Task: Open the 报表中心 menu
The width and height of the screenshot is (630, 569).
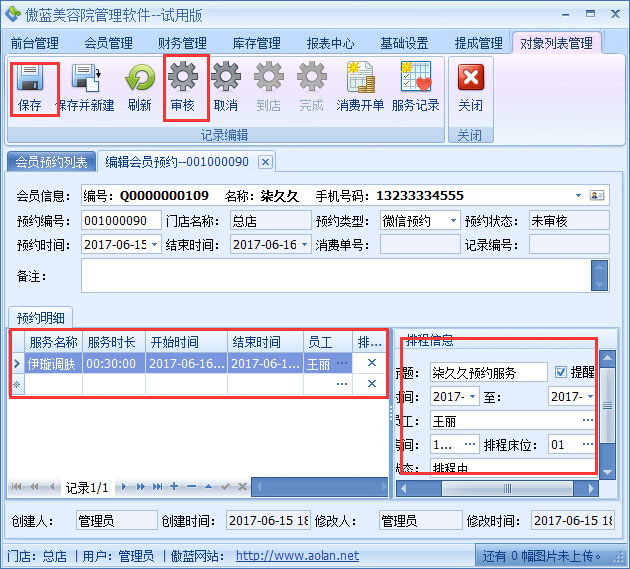Action: [x=331, y=43]
